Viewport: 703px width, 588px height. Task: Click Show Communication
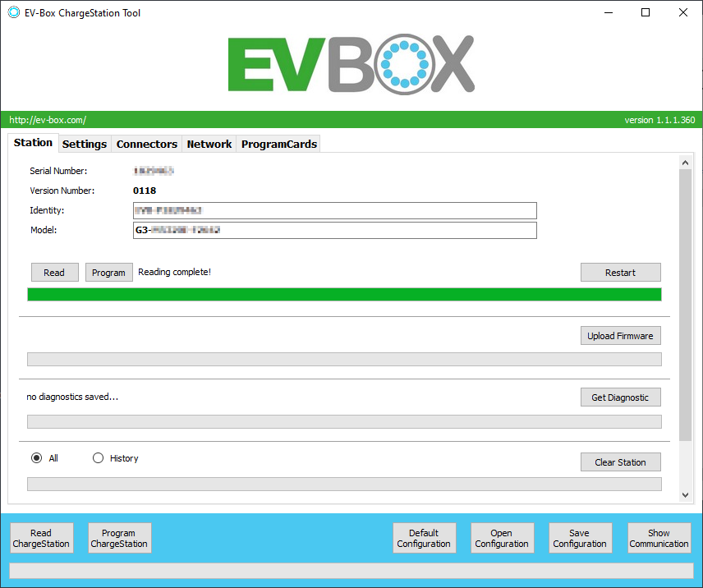pos(658,538)
